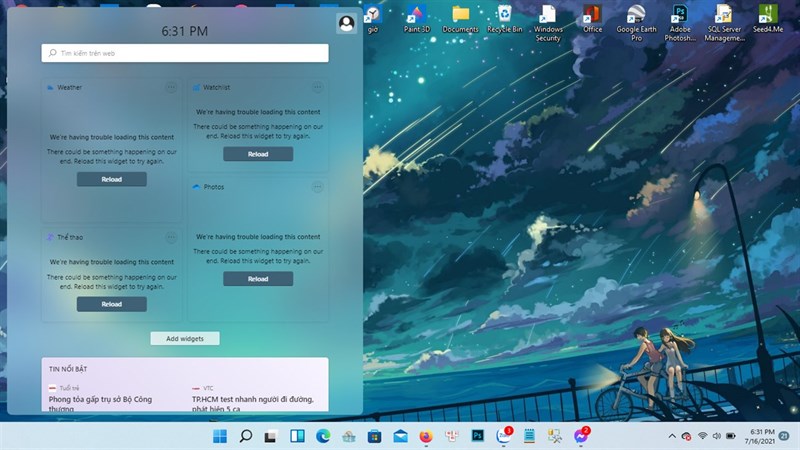
Task: Open the widgets profile account icon
Action: pos(346,23)
